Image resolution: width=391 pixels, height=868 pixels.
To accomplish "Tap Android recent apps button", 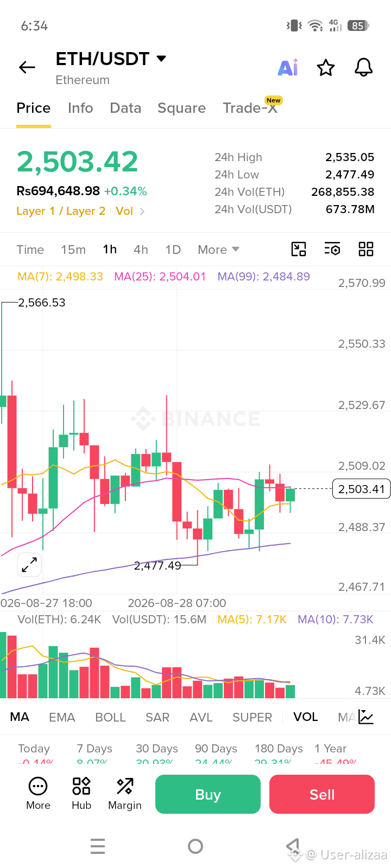I will click(98, 846).
